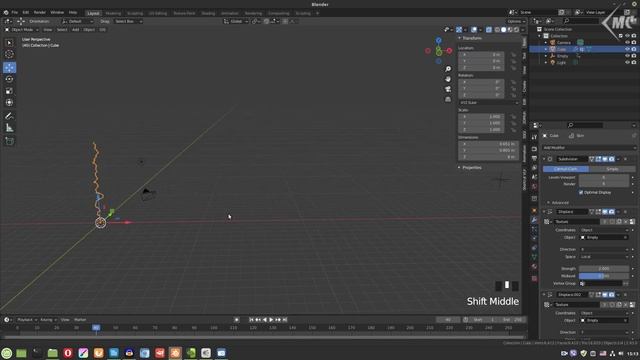The image size is (640, 360).
Task: Hide the Empty via its eye icon
Action: (x=627, y=56)
